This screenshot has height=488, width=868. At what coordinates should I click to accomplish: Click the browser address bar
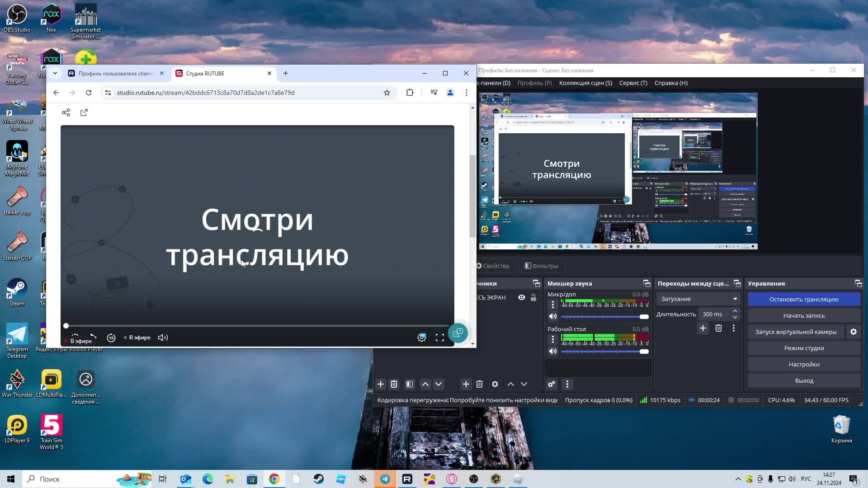pos(249,92)
